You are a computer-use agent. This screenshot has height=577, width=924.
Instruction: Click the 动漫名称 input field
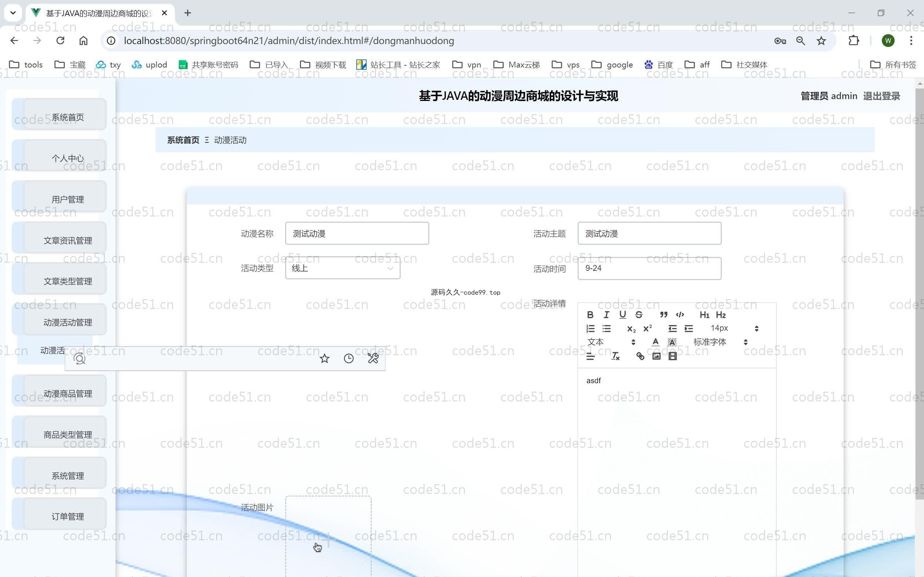357,233
